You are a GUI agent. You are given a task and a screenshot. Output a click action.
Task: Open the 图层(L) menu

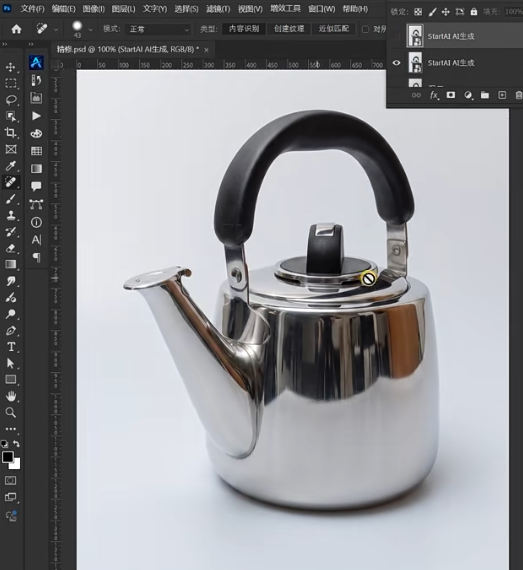[x=124, y=9]
